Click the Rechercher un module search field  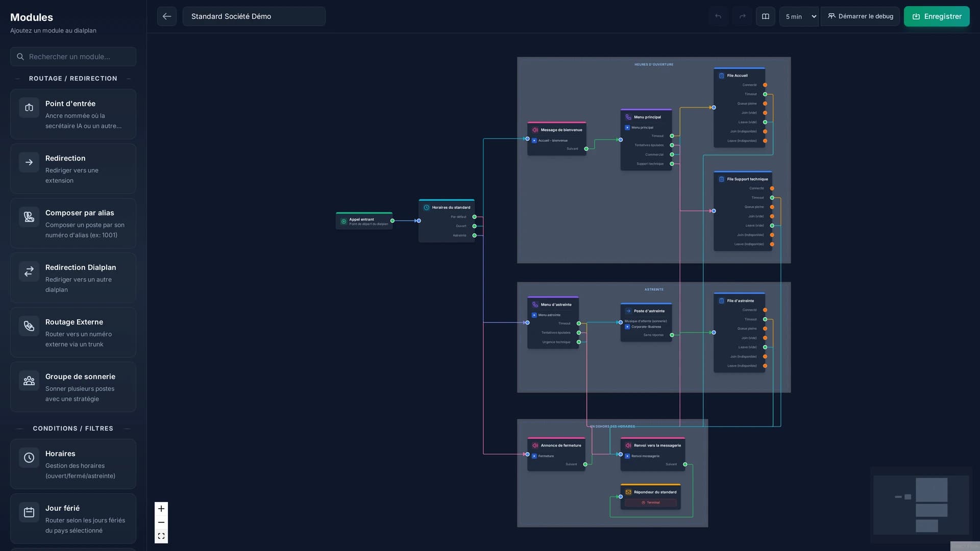pyautogui.click(x=73, y=57)
